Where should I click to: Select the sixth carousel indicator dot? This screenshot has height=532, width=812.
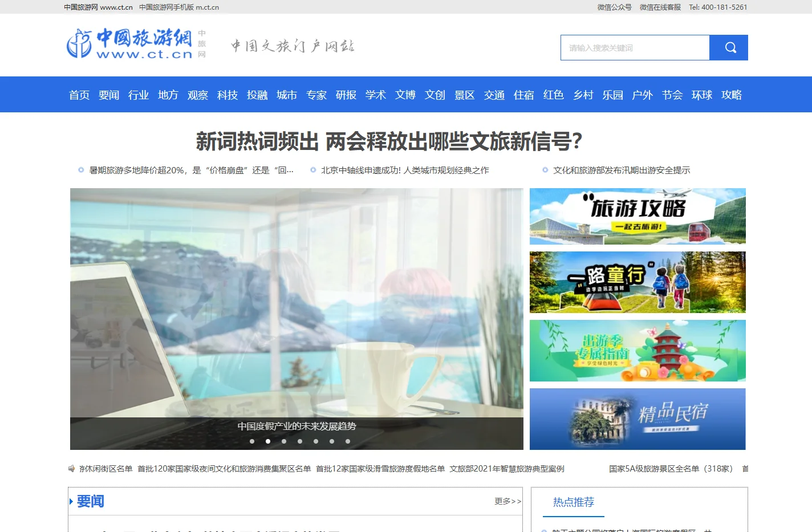pyautogui.click(x=332, y=441)
